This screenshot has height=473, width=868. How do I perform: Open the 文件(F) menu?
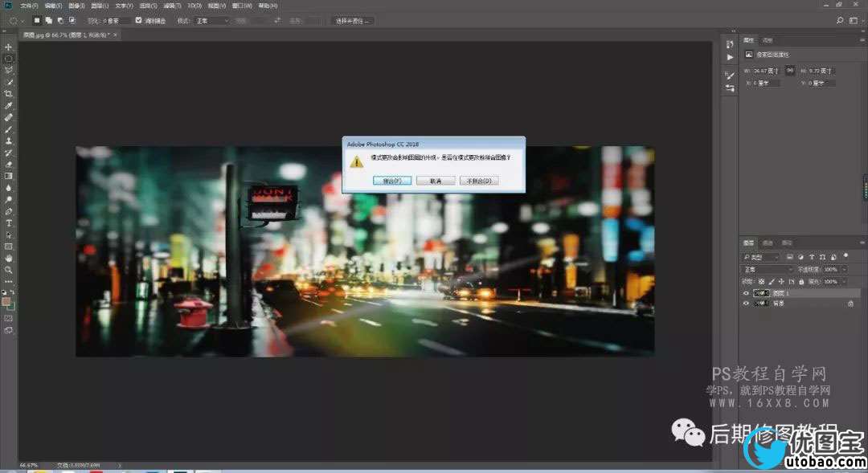click(x=30, y=6)
